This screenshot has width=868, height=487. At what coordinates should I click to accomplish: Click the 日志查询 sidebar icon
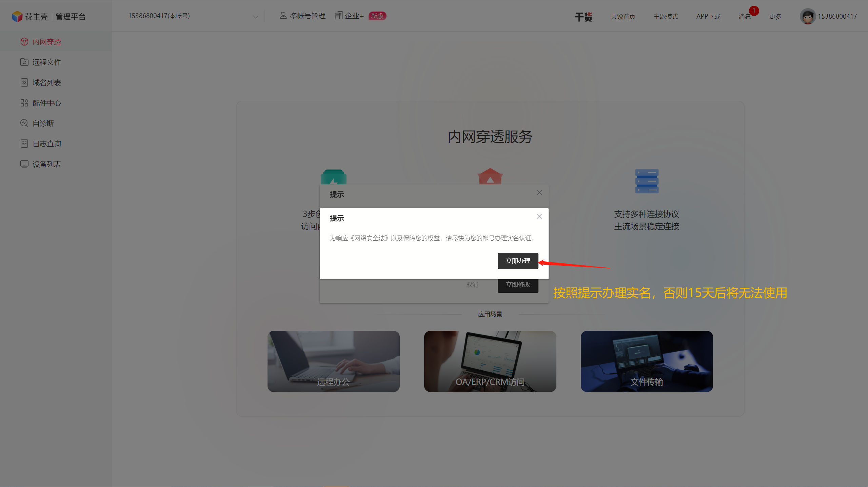(x=24, y=144)
